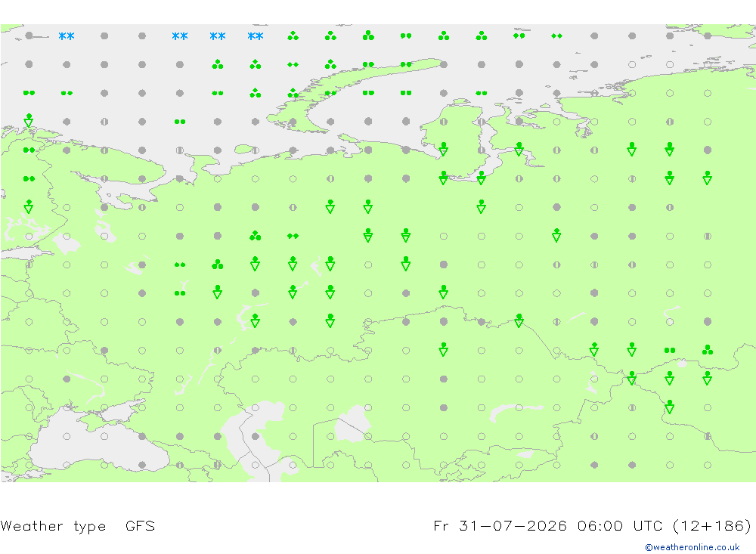Open the weatheronline.co.uk copyright link
The height and width of the screenshot is (554, 756).
pyautogui.click(x=692, y=547)
